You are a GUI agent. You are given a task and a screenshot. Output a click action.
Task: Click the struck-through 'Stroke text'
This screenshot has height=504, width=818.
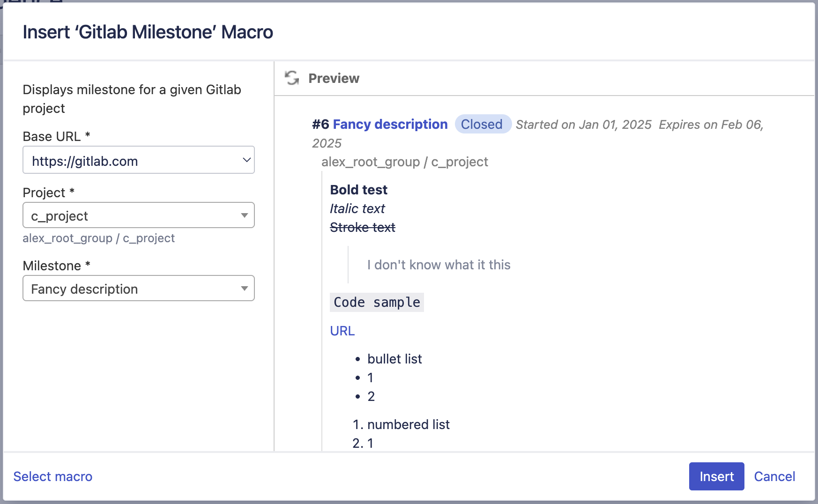[x=362, y=227]
